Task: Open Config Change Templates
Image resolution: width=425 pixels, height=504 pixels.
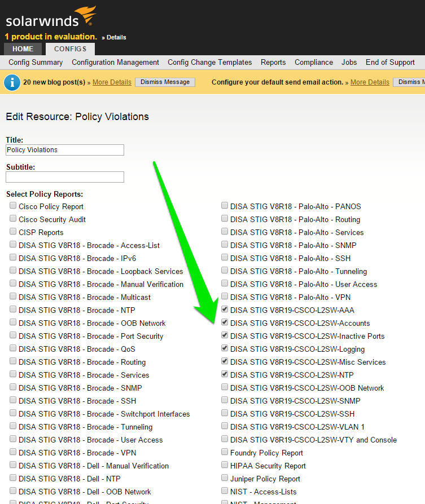Action: tap(210, 63)
